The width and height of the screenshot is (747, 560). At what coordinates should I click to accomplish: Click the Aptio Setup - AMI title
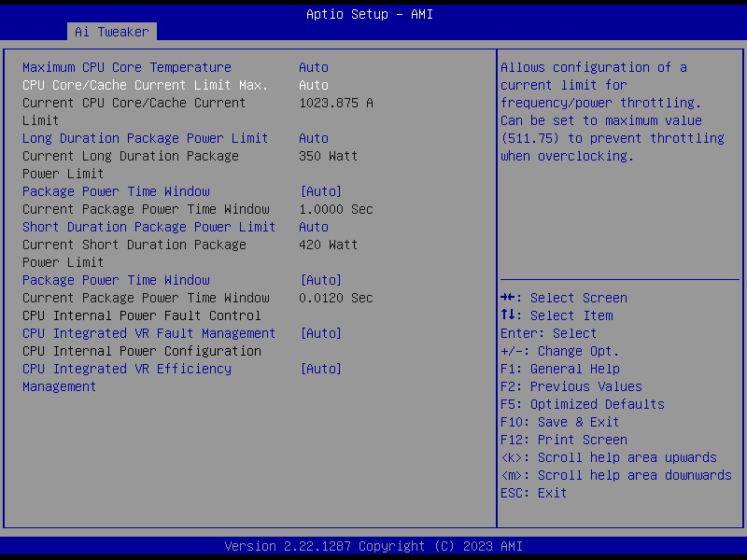point(370,14)
